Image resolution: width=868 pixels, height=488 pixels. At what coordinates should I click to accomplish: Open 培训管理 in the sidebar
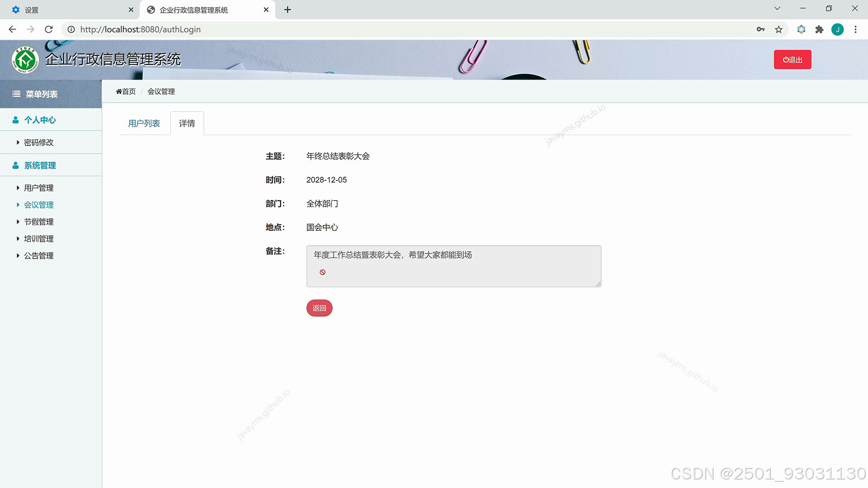(38, 239)
